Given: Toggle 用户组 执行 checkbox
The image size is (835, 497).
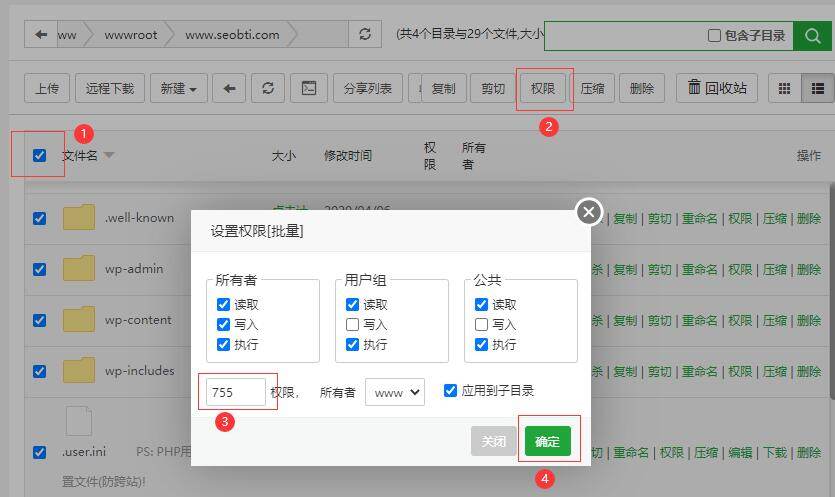Looking at the screenshot, I should [353, 344].
